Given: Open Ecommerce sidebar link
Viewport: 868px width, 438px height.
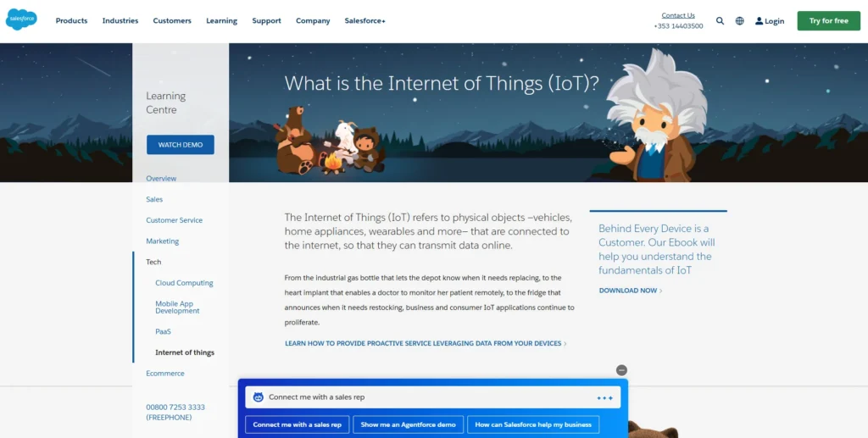Looking at the screenshot, I should [x=165, y=374].
